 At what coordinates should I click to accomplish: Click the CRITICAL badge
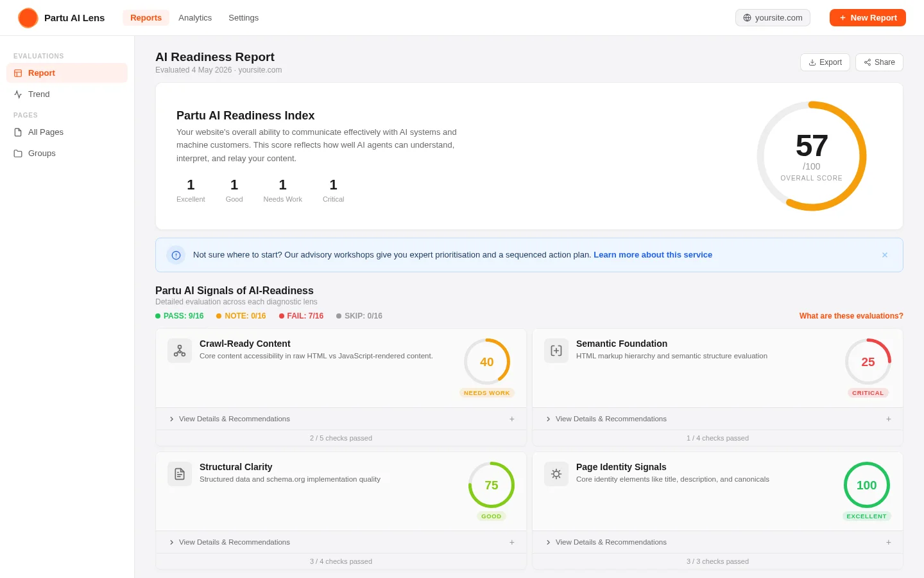click(868, 393)
